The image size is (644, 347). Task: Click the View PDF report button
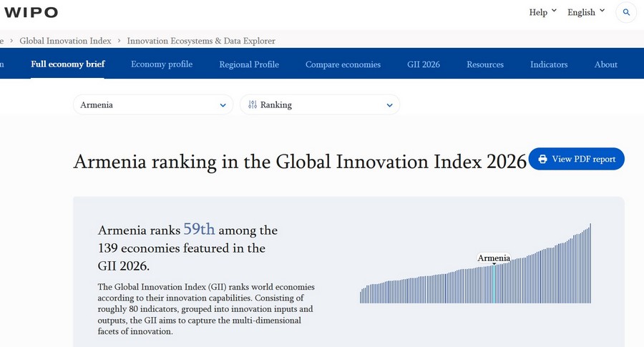point(576,159)
